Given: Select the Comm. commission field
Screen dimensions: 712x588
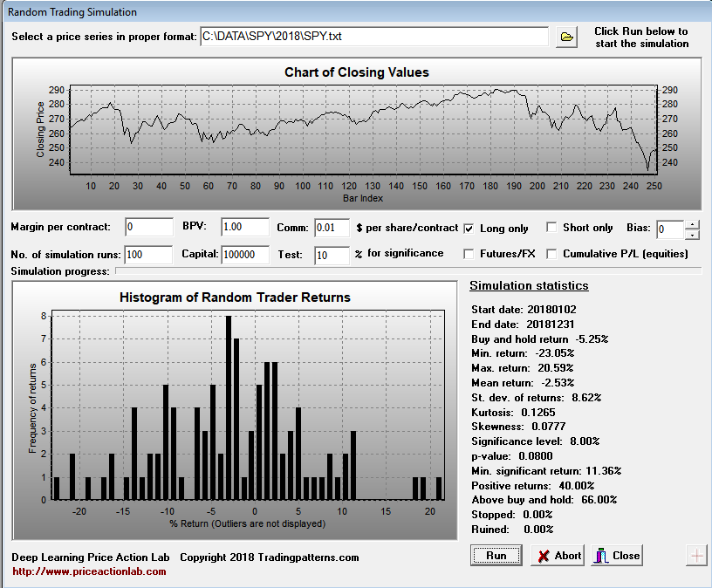Looking at the screenshot, I should click(331, 228).
